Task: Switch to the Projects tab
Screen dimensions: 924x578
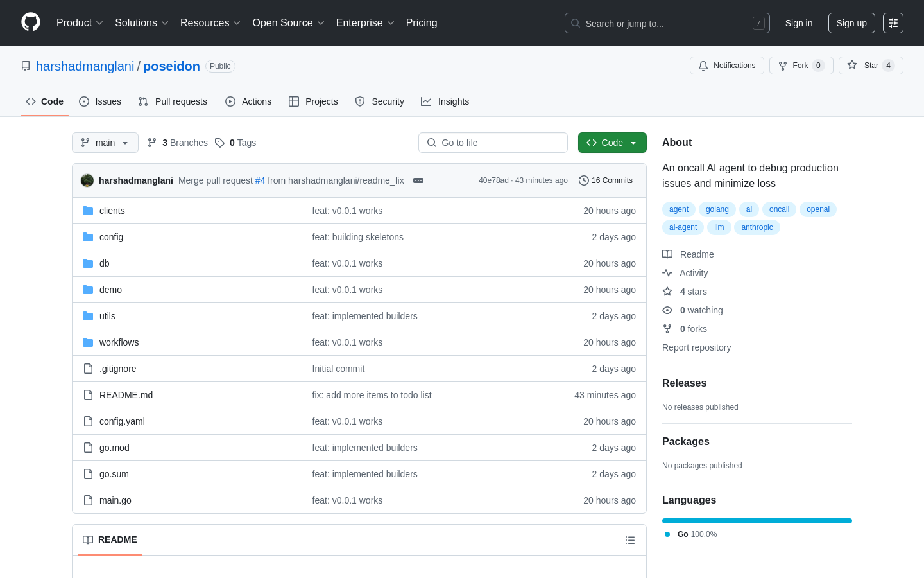Action: point(313,101)
